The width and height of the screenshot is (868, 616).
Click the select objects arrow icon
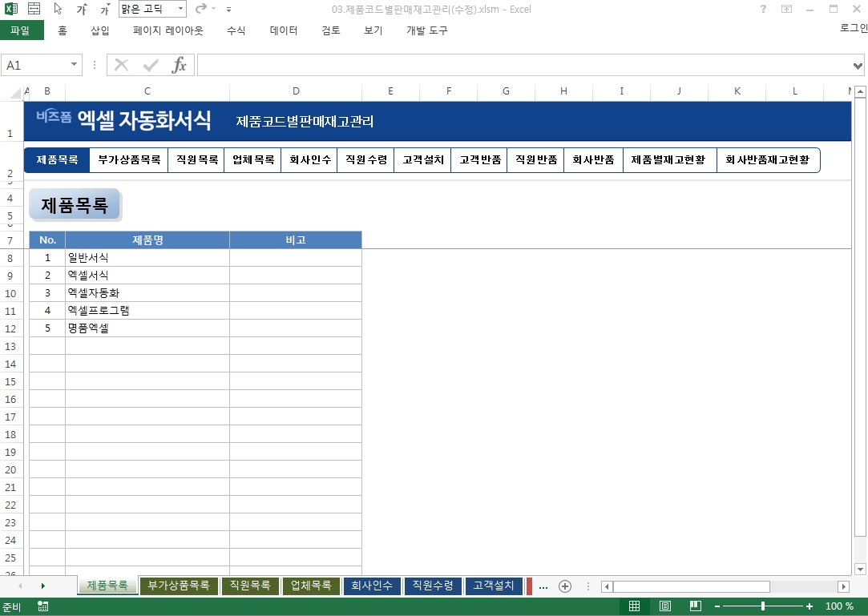pyautogui.click(x=59, y=9)
